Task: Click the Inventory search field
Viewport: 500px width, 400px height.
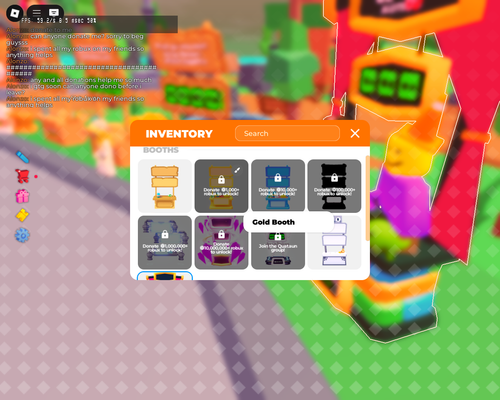Action: [287, 133]
